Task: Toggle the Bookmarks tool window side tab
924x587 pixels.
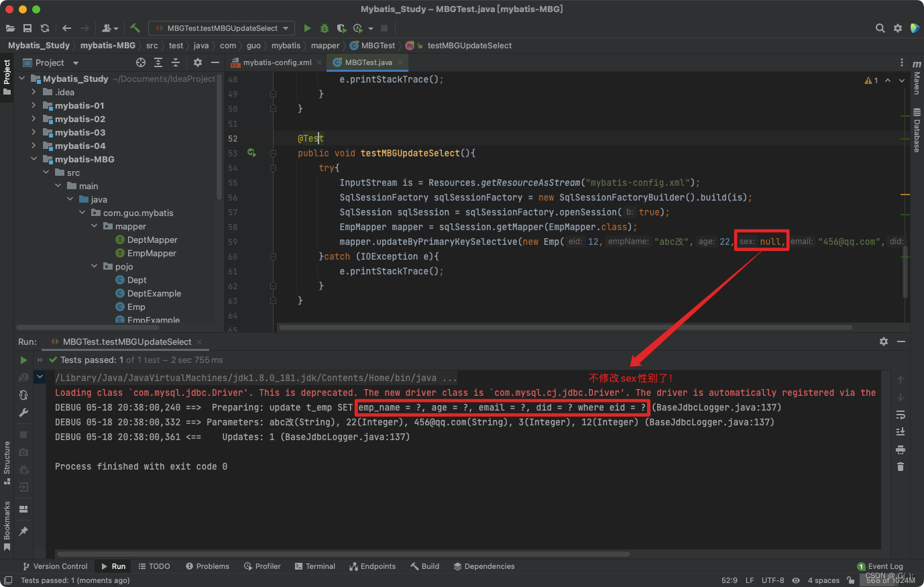Action: pyautogui.click(x=7, y=525)
